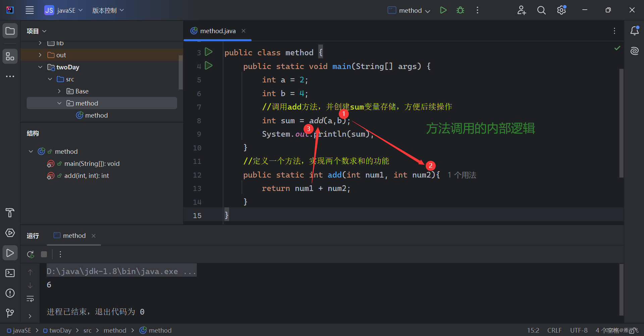Open editor tab options menu
The height and width of the screenshot is (336, 644).
coord(614,31)
